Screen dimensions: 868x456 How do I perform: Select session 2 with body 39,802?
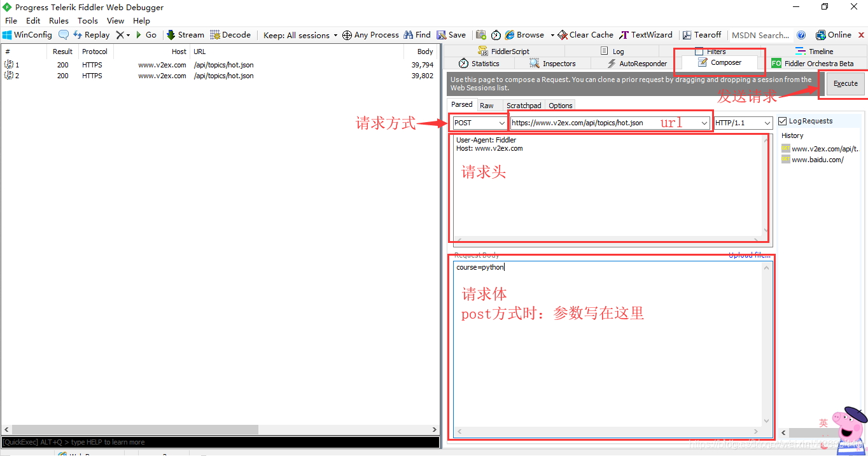219,76
